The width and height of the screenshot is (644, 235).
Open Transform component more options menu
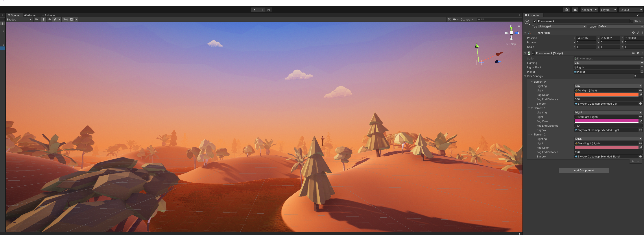click(x=642, y=33)
